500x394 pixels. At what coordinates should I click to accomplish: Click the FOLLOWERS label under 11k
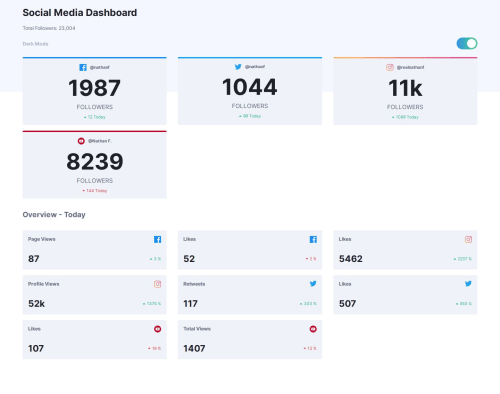point(405,107)
